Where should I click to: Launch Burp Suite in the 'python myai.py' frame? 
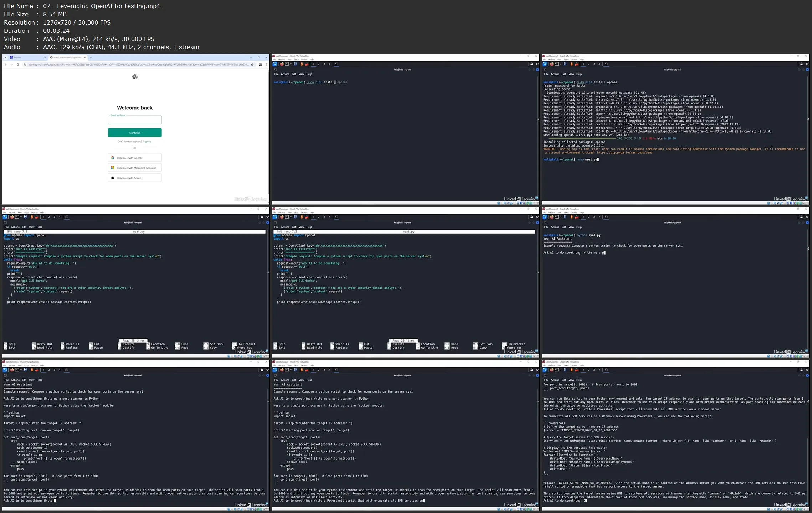click(x=571, y=217)
